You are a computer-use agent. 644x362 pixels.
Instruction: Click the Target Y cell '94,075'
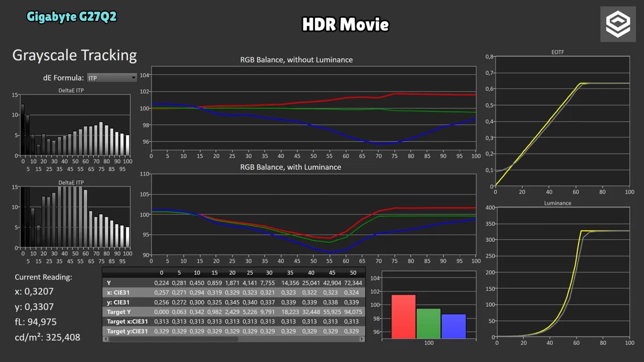click(353, 312)
